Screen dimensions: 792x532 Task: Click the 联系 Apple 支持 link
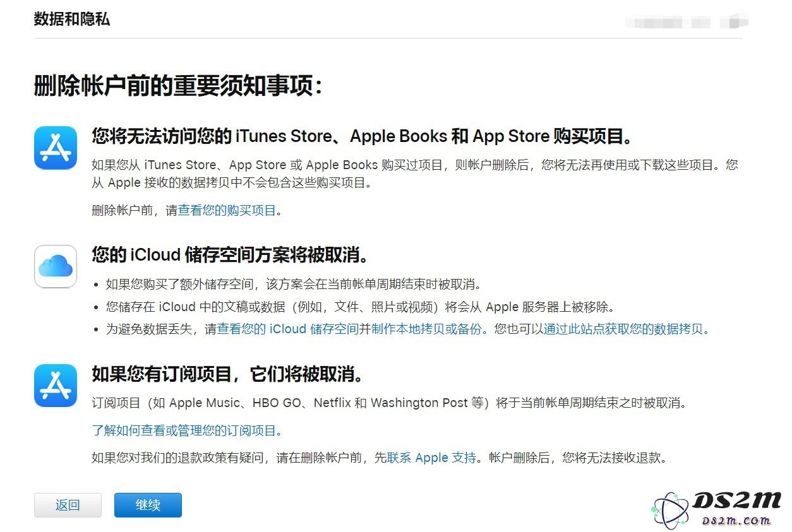point(431,458)
